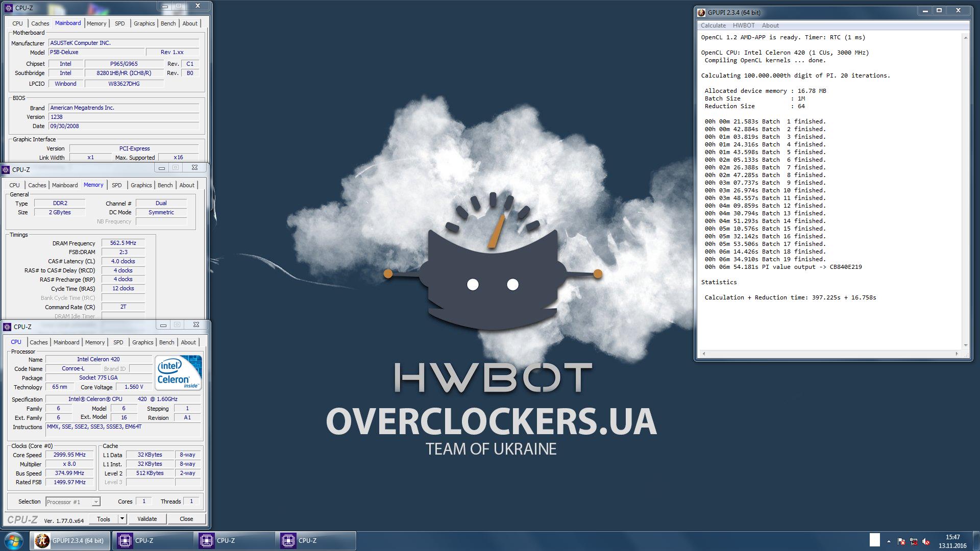Click the GPUPI title bar icon

click(702, 12)
